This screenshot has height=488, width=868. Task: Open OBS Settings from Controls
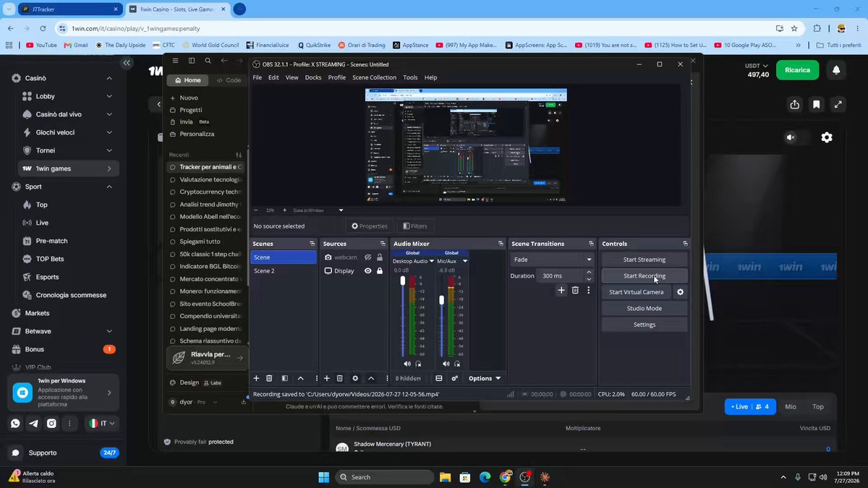[644, 325]
